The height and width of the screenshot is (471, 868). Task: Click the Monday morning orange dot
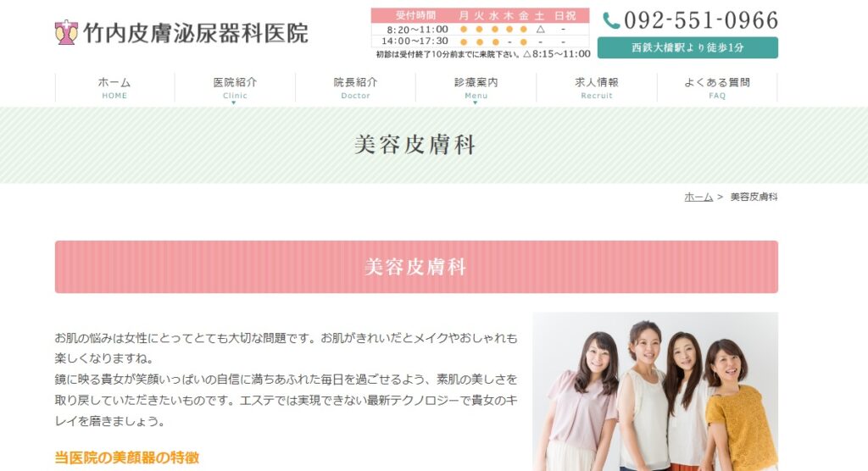click(464, 30)
